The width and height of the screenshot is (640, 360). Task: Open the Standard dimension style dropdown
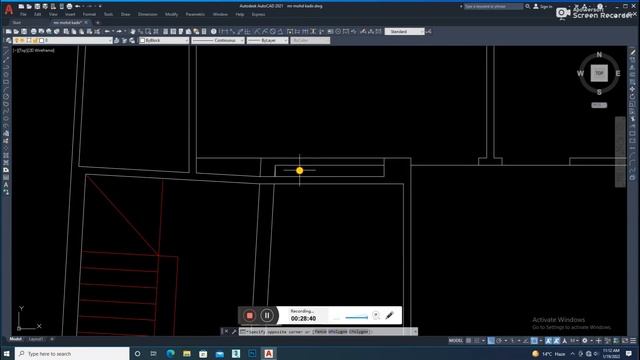(x=404, y=31)
